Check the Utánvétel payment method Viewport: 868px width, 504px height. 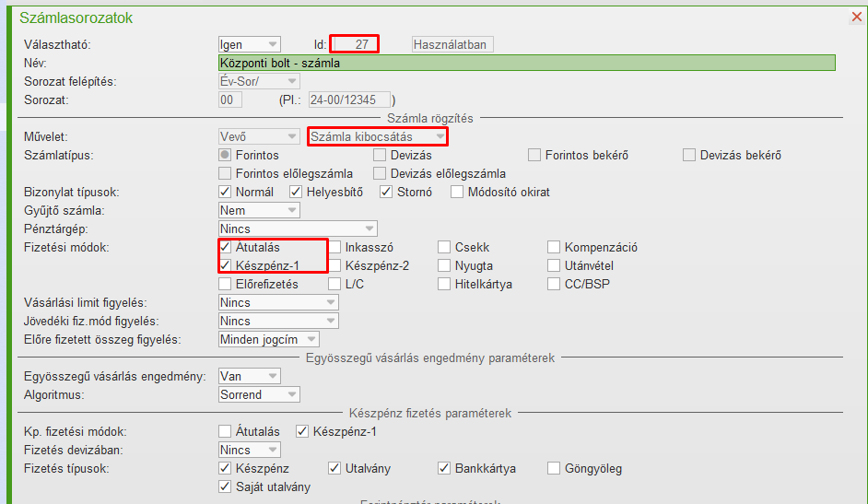point(554,265)
